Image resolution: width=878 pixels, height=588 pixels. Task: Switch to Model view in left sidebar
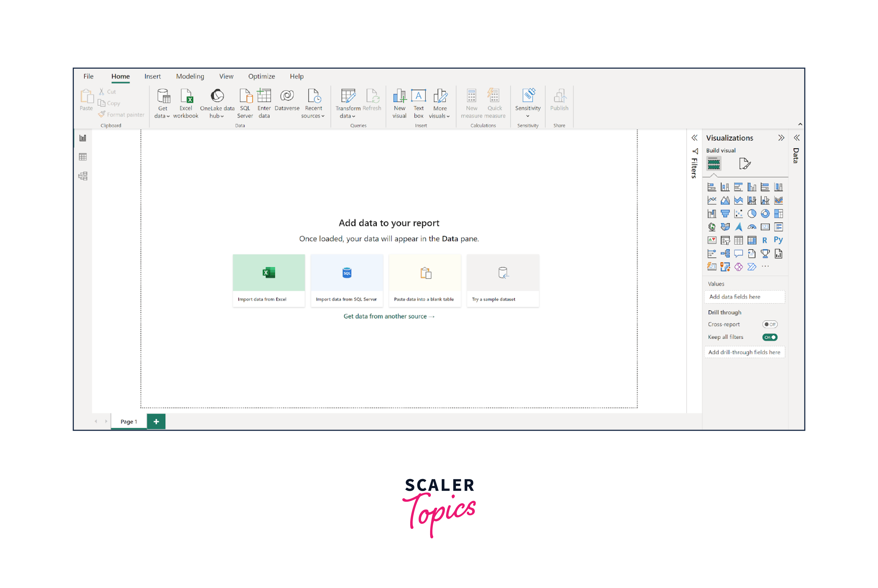tap(83, 176)
